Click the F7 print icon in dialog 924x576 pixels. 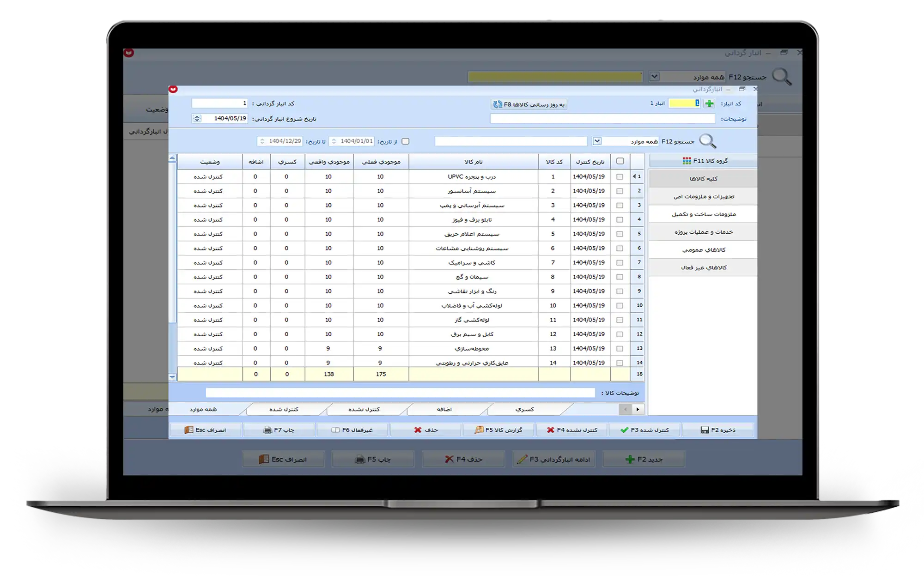(x=267, y=430)
